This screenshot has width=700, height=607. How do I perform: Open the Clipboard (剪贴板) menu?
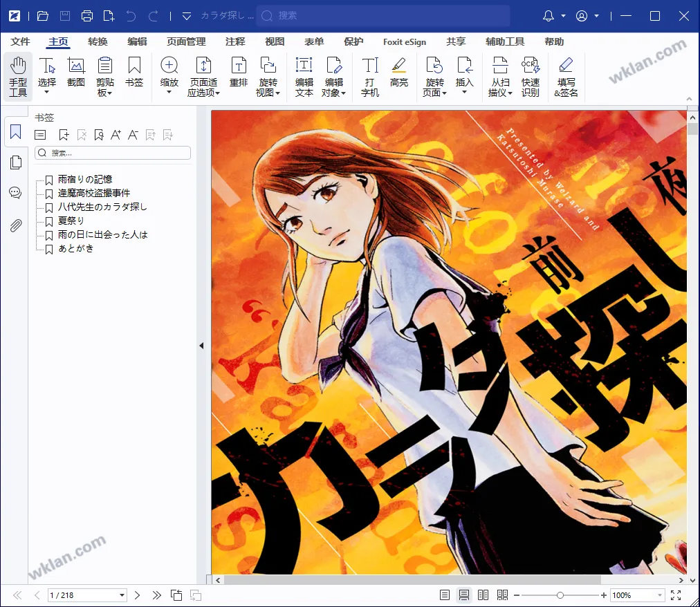click(105, 77)
